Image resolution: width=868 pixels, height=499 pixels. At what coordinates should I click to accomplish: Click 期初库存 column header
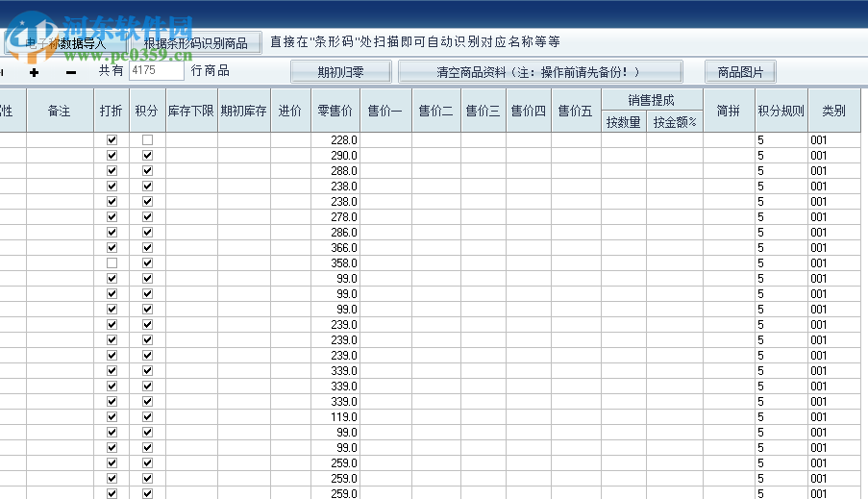244,111
